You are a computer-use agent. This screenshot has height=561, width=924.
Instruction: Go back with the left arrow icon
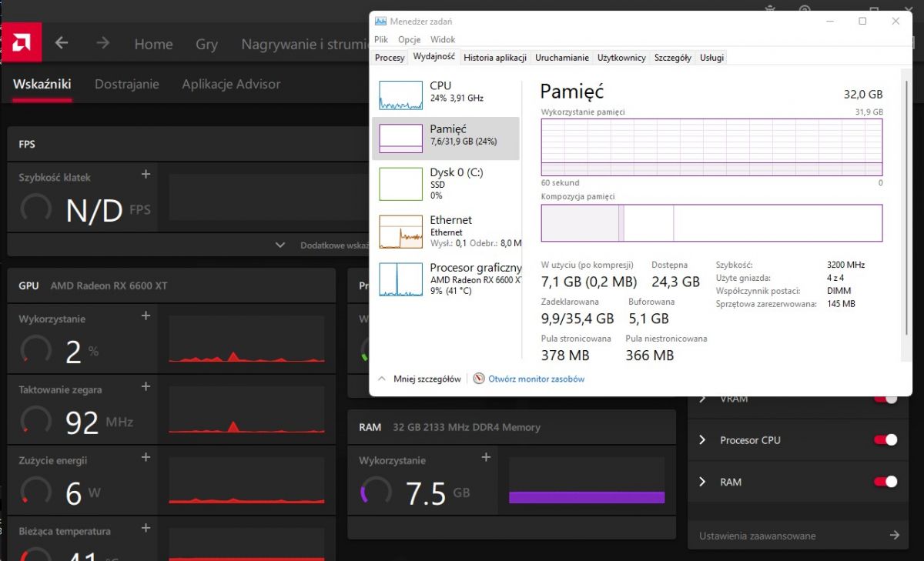[x=62, y=43]
